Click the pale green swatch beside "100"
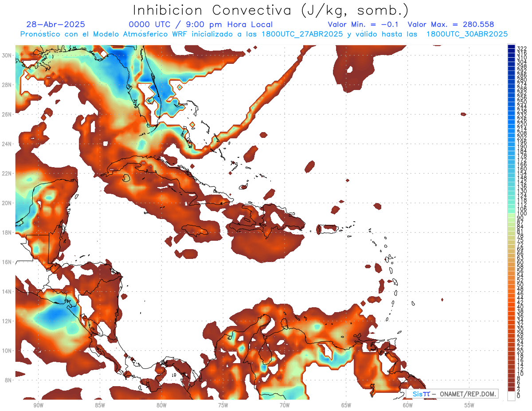The image size is (532, 411). [512, 215]
